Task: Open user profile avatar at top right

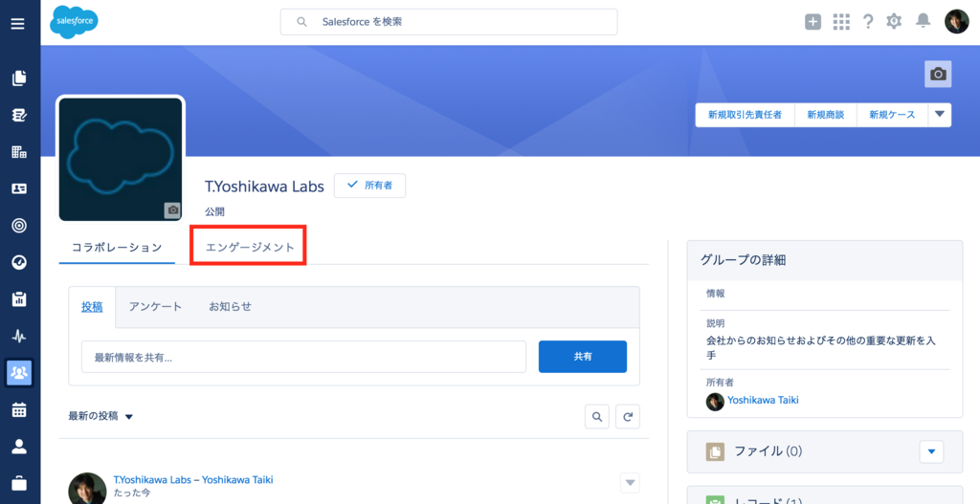Action: pos(956,22)
